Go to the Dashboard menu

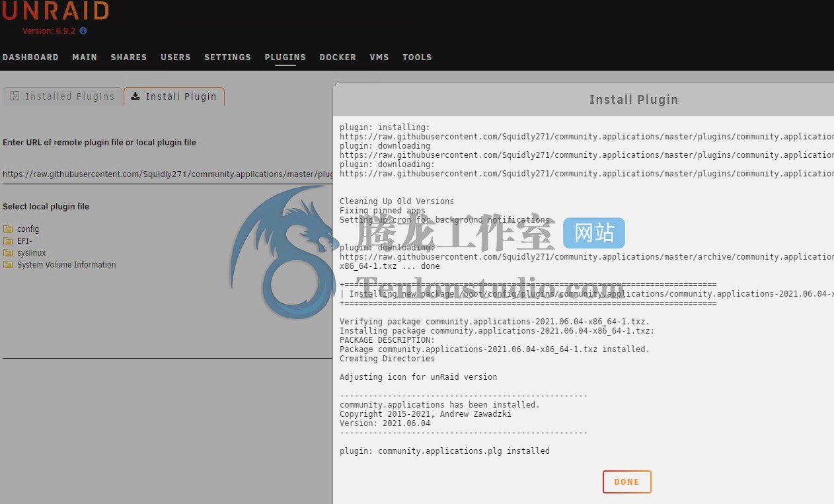(30, 57)
